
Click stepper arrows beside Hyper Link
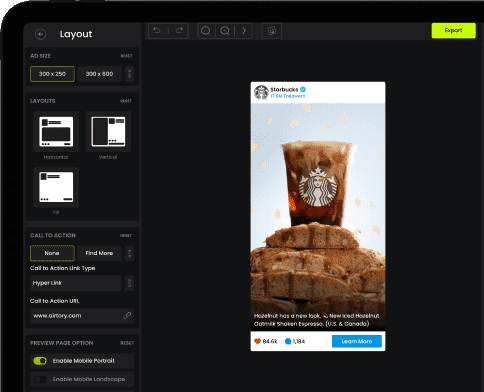[130, 283]
